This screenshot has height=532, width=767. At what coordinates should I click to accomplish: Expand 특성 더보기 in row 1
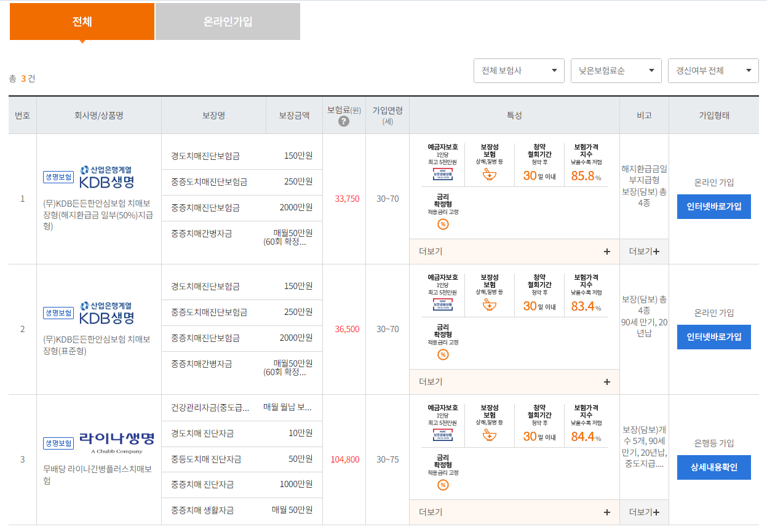click(x=515, y=252)
